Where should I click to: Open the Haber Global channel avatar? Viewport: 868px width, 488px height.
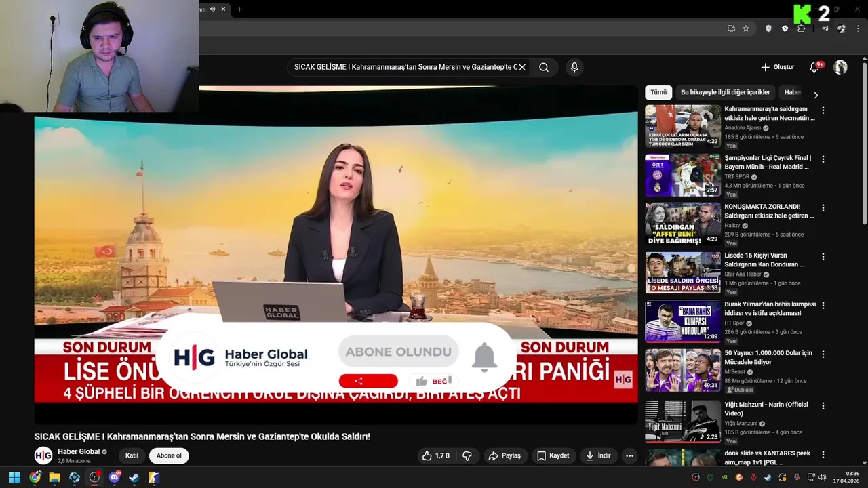tap(43, 455)
